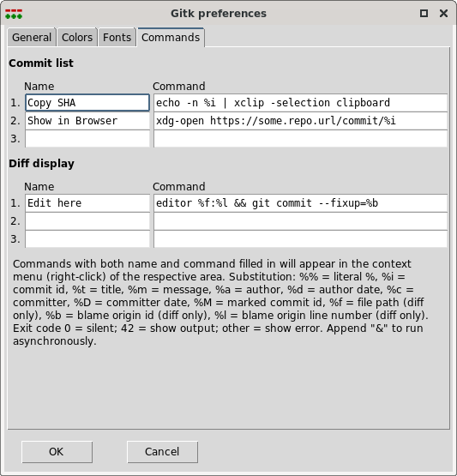Screen dimensions: 457x476
Task: Click the third Diff display command field
Action: pos(300,239)
